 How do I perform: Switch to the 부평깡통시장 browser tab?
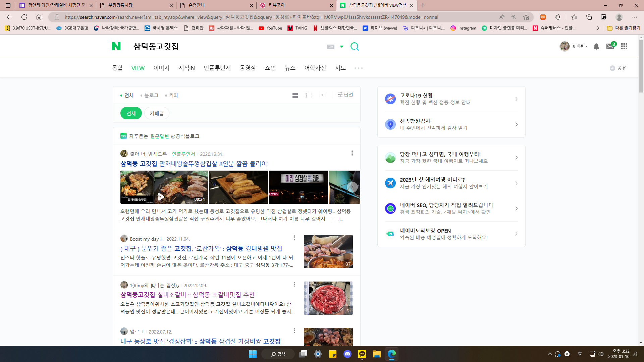click(137, 5)
